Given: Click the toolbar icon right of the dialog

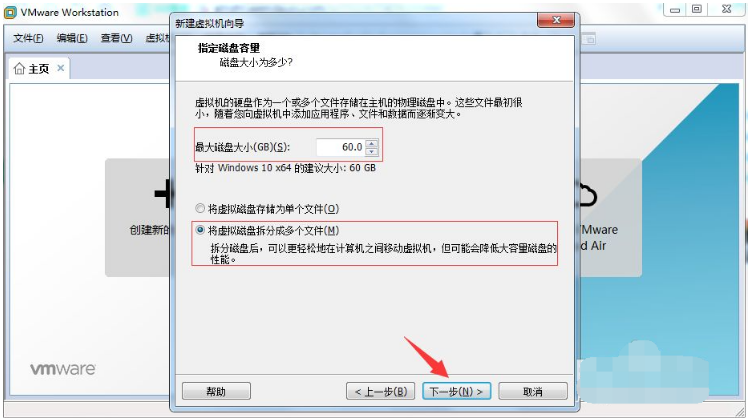Looking at the screenshot, I should (589, 39).
